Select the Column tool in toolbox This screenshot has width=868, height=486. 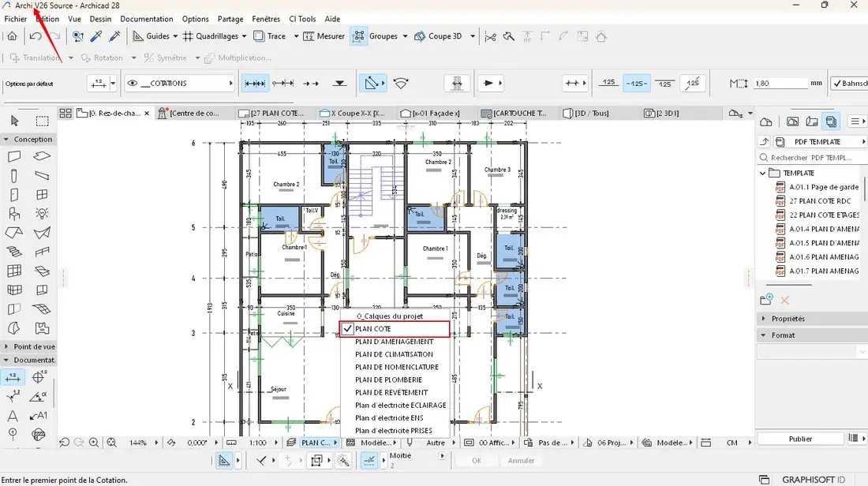[14, 176]
